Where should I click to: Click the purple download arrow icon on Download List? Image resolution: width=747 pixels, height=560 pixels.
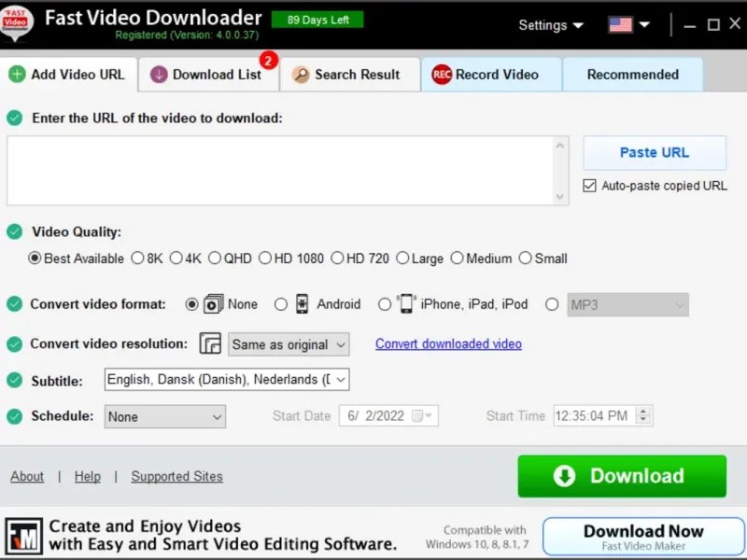click(x=159, y=75)
